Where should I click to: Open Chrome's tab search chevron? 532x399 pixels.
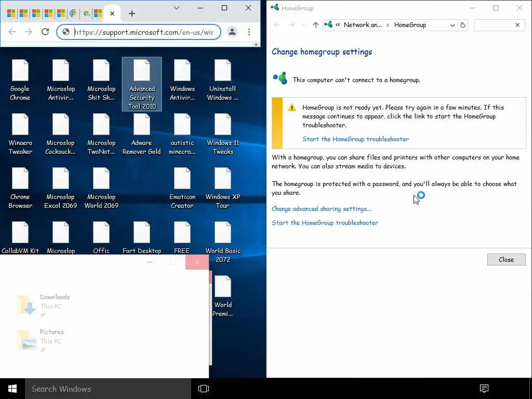(177, 8)
